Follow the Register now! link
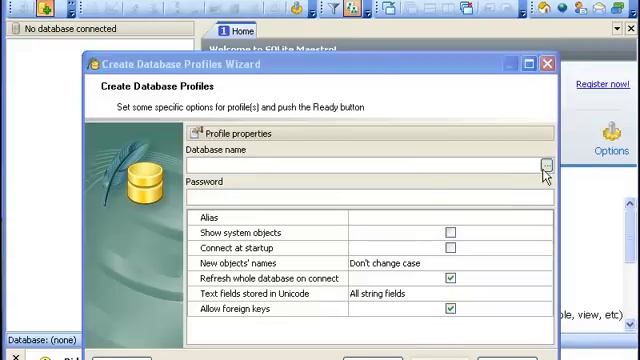Viewport: 640px width, 360px height. (x=602, y=84)
